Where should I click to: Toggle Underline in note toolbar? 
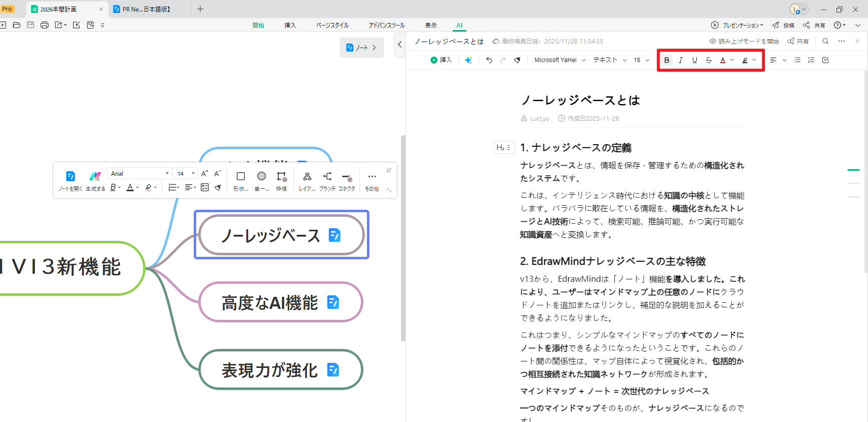tap(695, 60)
